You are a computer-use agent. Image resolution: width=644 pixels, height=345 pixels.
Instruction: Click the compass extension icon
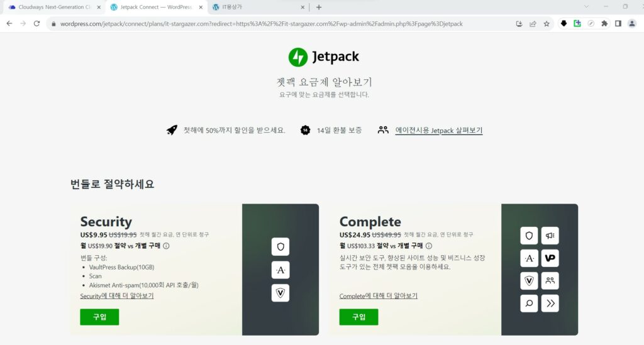click(591, 24)
